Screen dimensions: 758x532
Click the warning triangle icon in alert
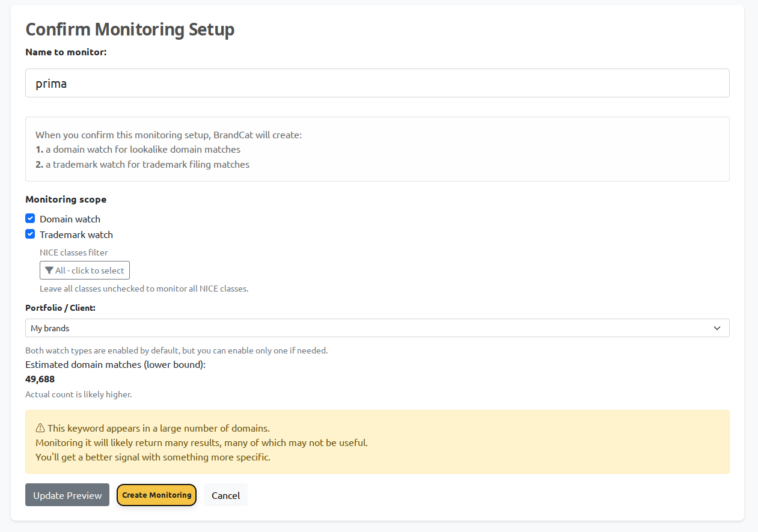click(40, 428)
